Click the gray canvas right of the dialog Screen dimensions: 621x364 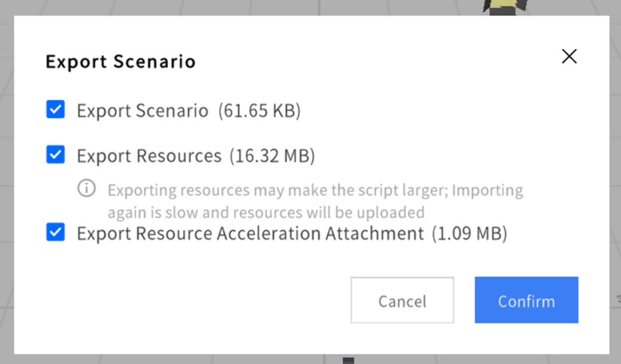pos(616,182)
